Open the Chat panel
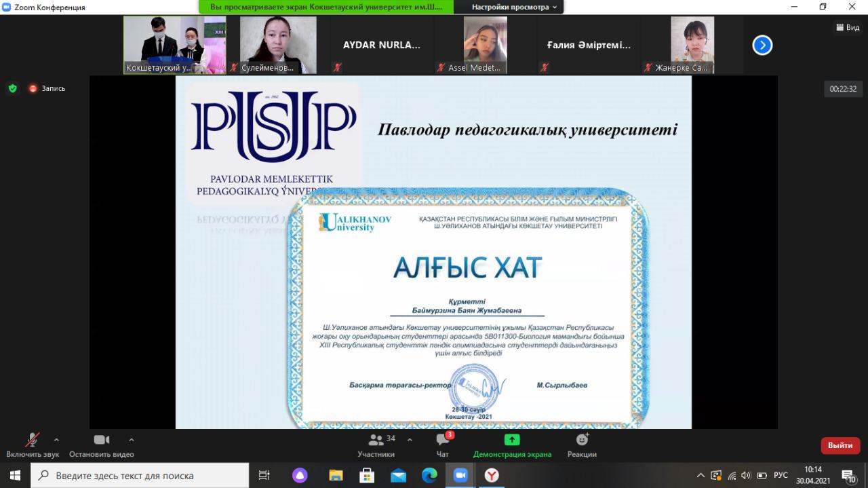 443,445
